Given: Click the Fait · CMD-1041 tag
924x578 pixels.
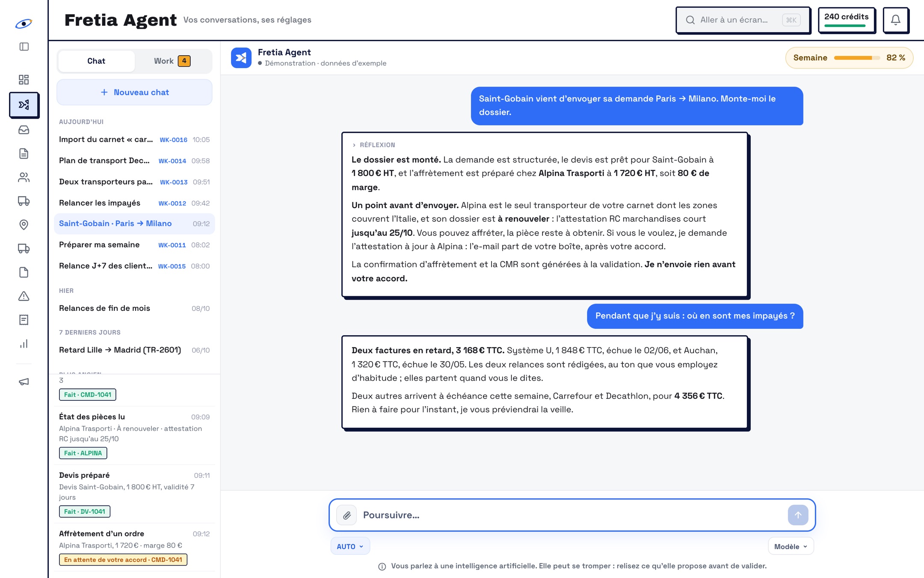Looking at the screenshot, I should [87, 395].
